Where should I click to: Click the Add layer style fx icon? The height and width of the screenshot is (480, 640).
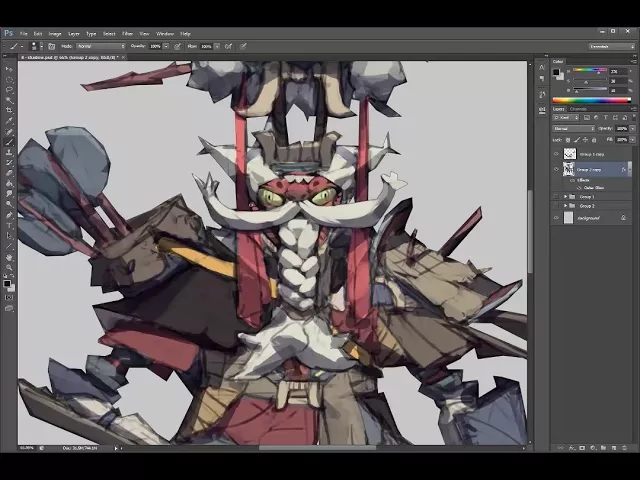point(572,448)
